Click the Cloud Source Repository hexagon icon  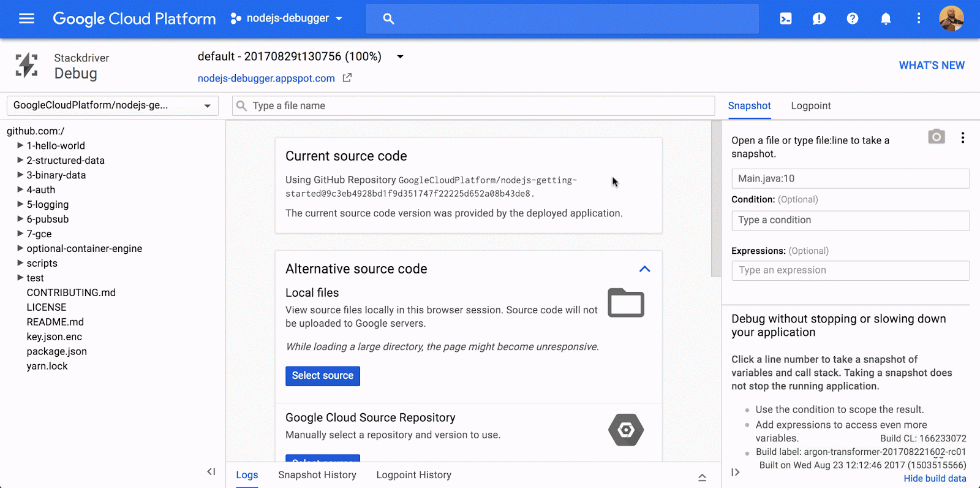626,430
